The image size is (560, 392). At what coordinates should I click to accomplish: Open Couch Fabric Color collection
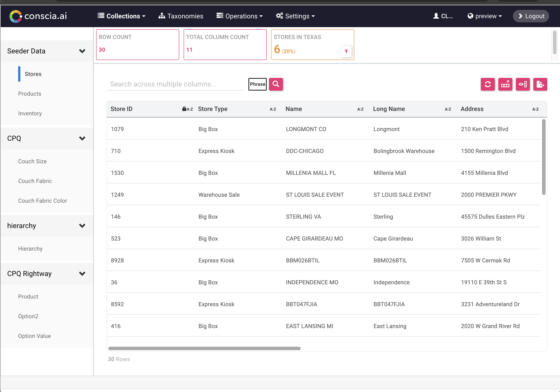tap(42, 201)
